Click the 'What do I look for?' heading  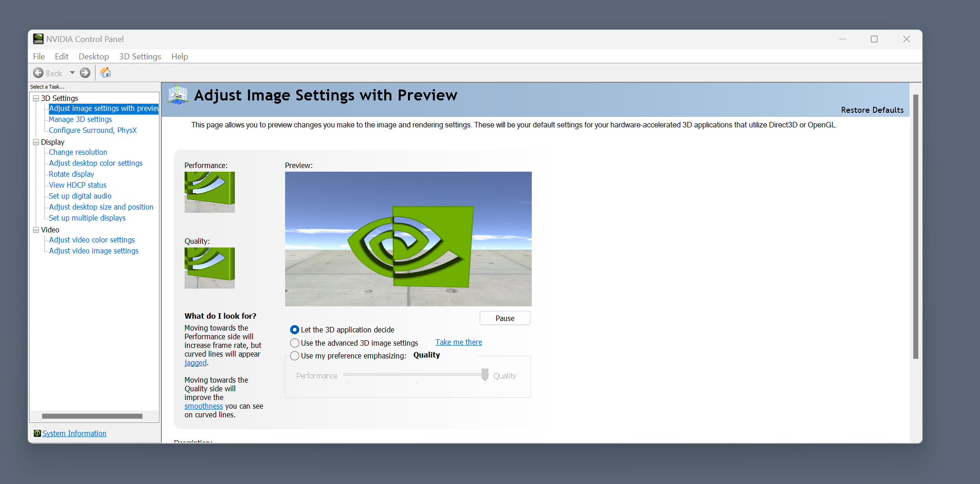point(220,316)
